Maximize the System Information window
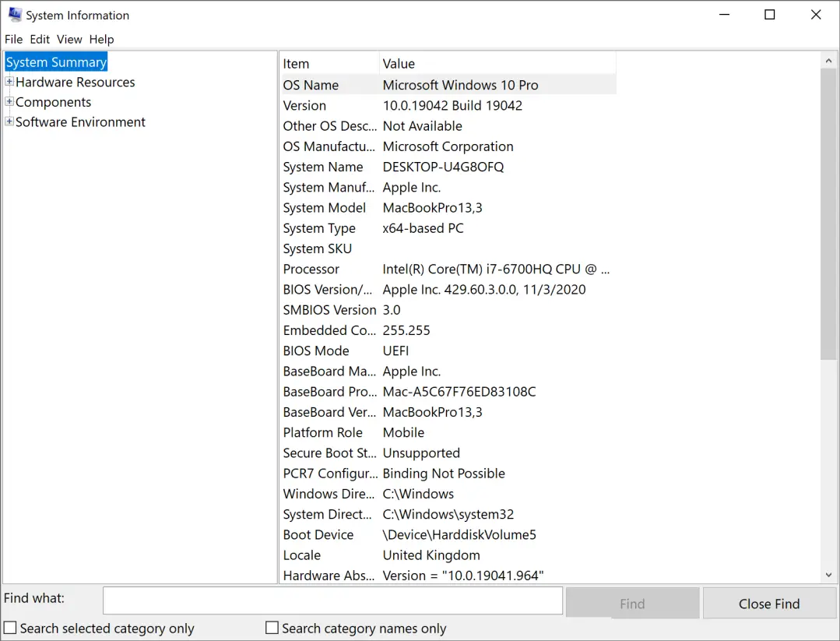Viewport: 840px width, 641px height. click(769, 15)
